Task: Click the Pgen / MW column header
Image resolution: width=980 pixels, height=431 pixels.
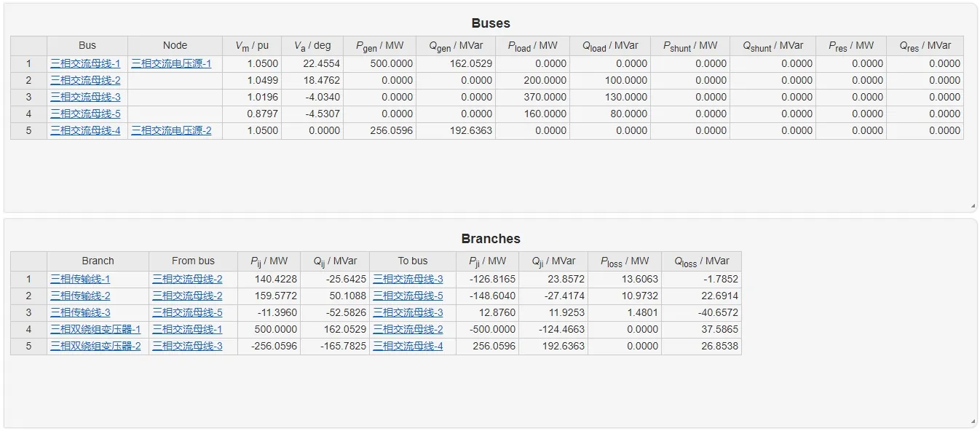Action: 379,46
